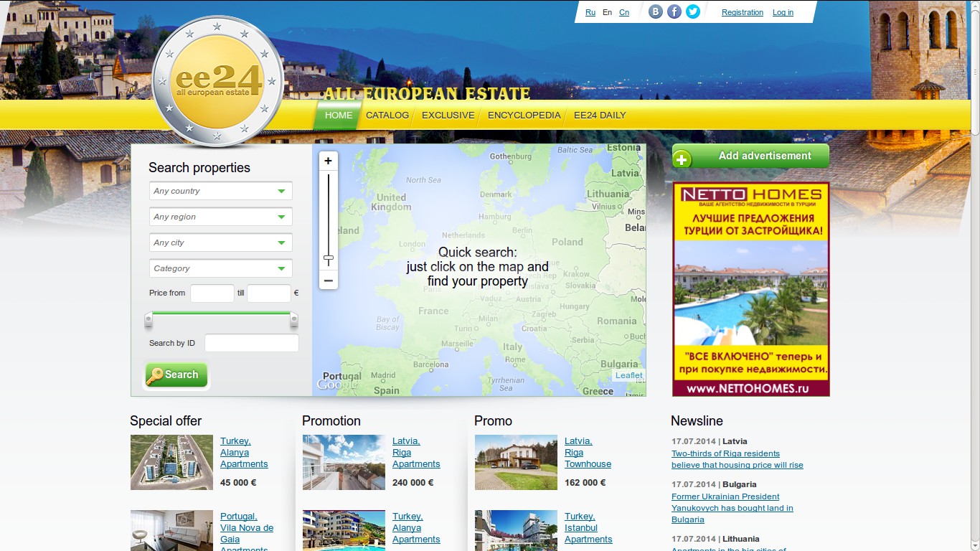The width and height of the screenshot is (980, 551).
Task: Open the Latvia Riga Townhouse thumbnail
Action: coord(517,463)
